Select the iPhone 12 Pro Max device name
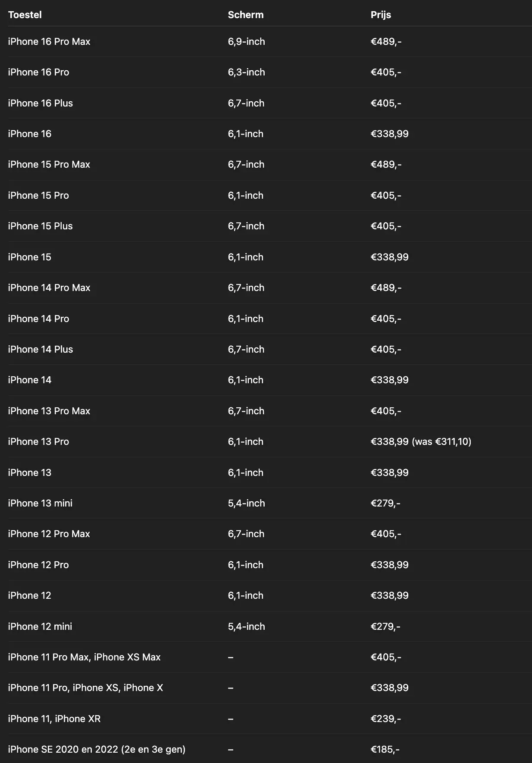532x763 pixels. tap(49, 534)
